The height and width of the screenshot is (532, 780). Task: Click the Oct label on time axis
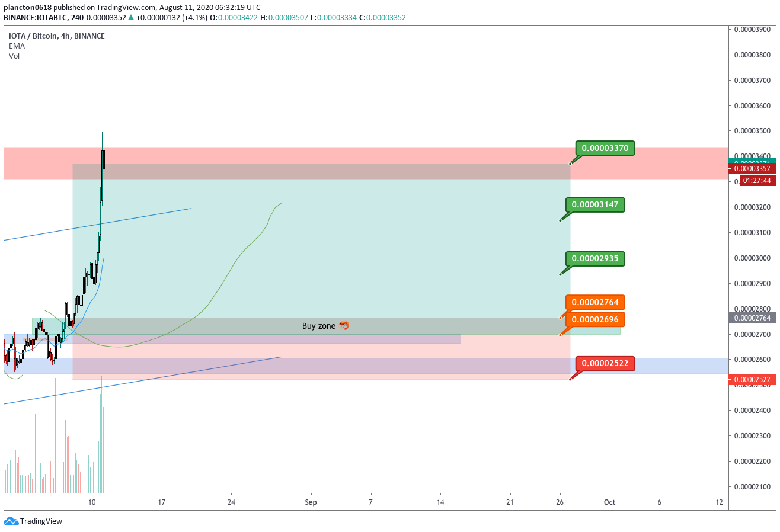point(610,502)
